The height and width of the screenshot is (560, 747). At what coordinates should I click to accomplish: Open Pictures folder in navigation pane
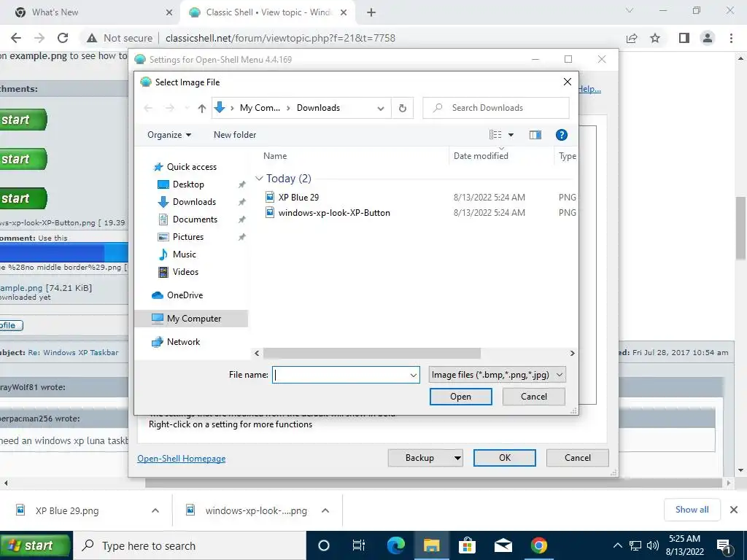click(x=187, y=237)
